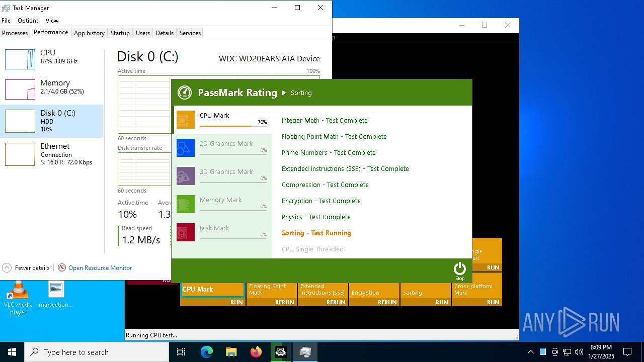Launch Microsoft Edge from the taskbar
Viewport: 644px width, 362px height.
(x=207, y=352)
